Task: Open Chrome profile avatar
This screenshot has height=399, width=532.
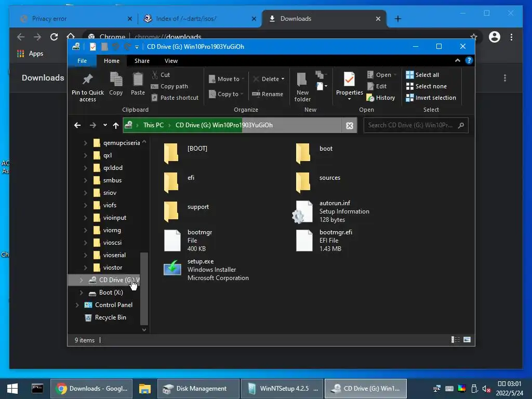Action: click(495, 37)
